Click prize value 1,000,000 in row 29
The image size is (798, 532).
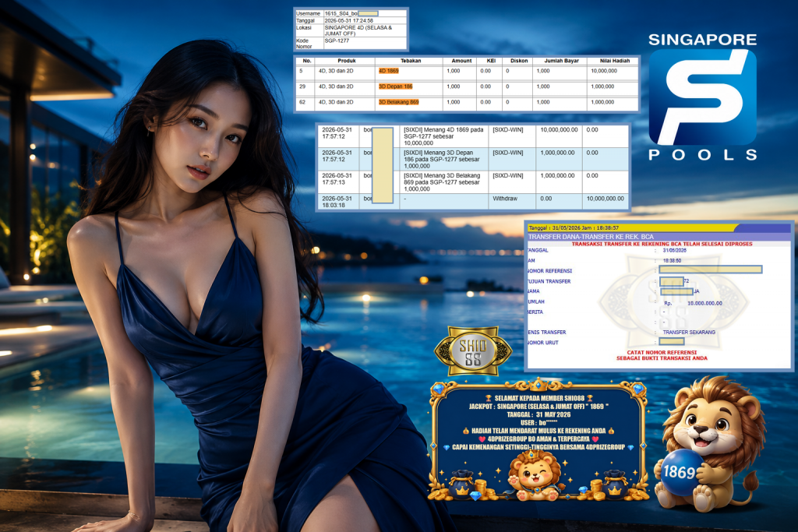(602, 86)
